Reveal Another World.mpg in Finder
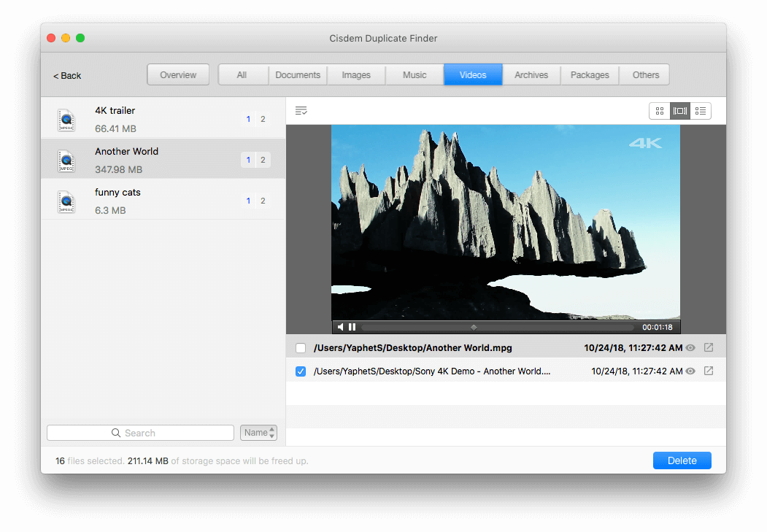Screen dimensions: 767x532 [x=709, y=347]
